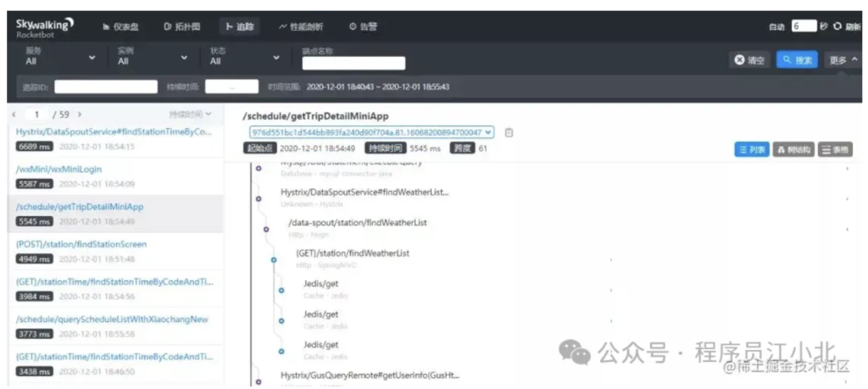Click the 搜索 search button
The height and width of the screenshot is (389, 868).
coord(797,60)
